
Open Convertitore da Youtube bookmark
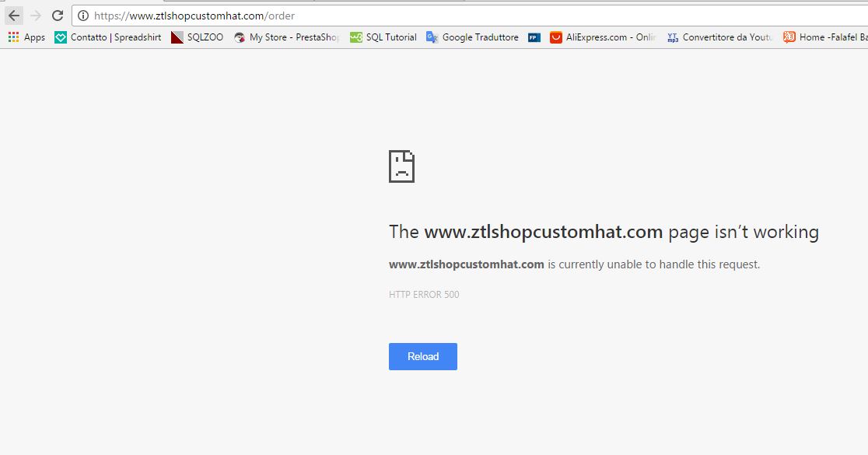coord(719,37)
